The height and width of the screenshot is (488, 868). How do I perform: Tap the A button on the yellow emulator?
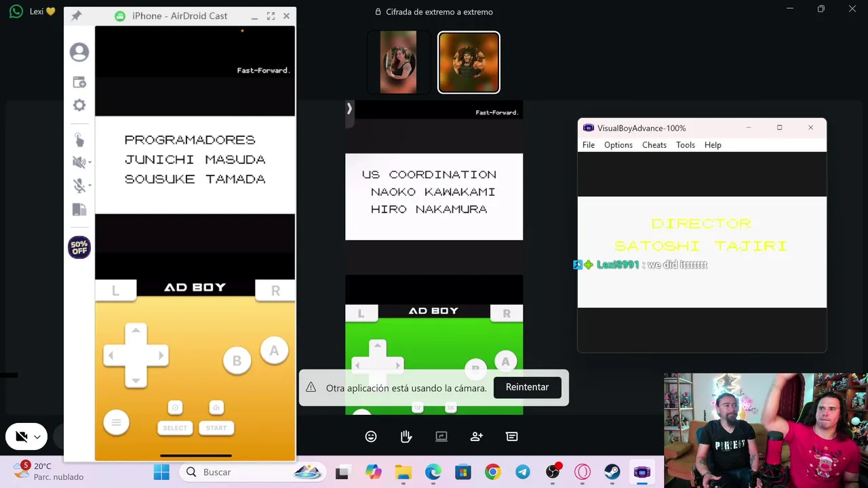point(274,350)
